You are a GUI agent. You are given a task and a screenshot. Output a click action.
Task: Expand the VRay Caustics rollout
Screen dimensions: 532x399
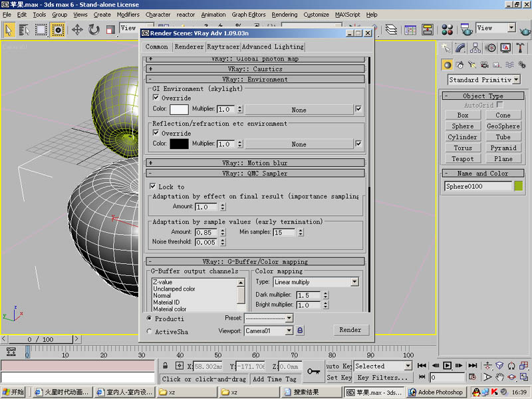pos(255,69)
